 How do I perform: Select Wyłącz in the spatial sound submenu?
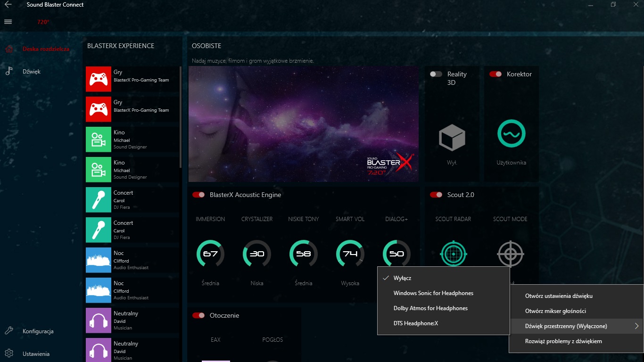click(444, 278)
